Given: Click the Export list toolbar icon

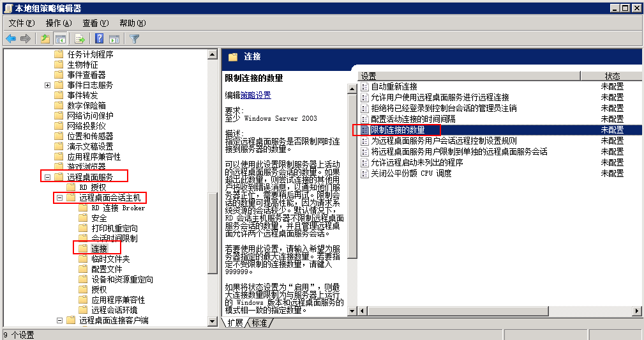Looking at the screenshot, I should click(x=80, y=38).
